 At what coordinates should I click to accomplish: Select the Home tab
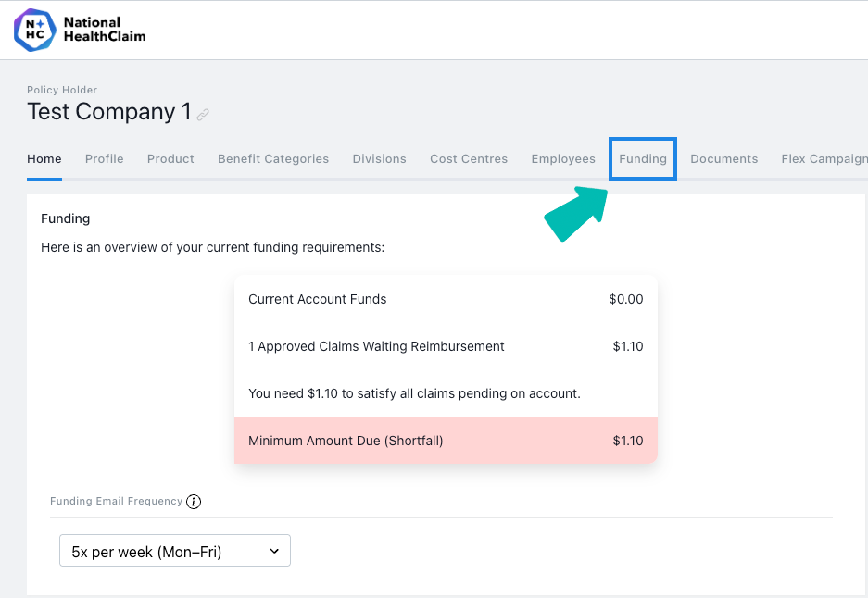click(x=44, y=159)
